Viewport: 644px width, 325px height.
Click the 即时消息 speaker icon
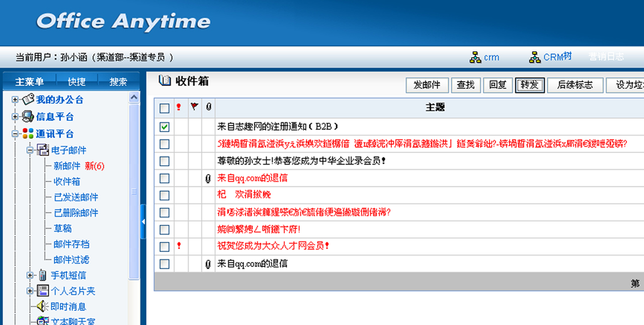[x=43, y=306]
